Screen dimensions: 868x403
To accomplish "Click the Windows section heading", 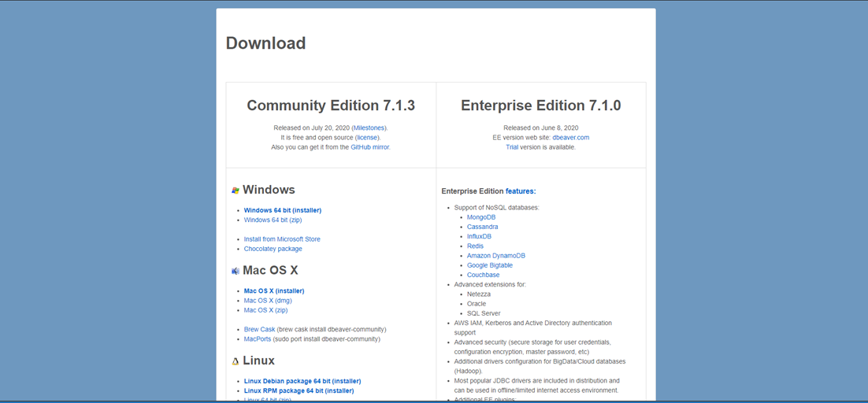I will (x=269, y=190).
